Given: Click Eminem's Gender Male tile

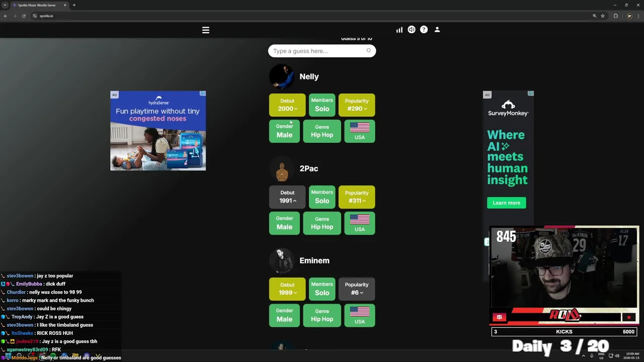Looking at the screenshot, I should (x=284, y=315).
